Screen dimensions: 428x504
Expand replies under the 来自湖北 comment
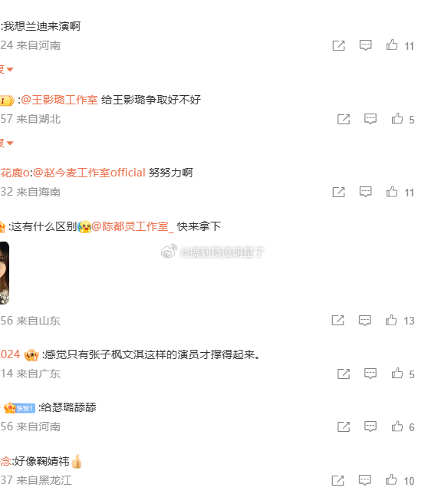click(x=6, y=143)
